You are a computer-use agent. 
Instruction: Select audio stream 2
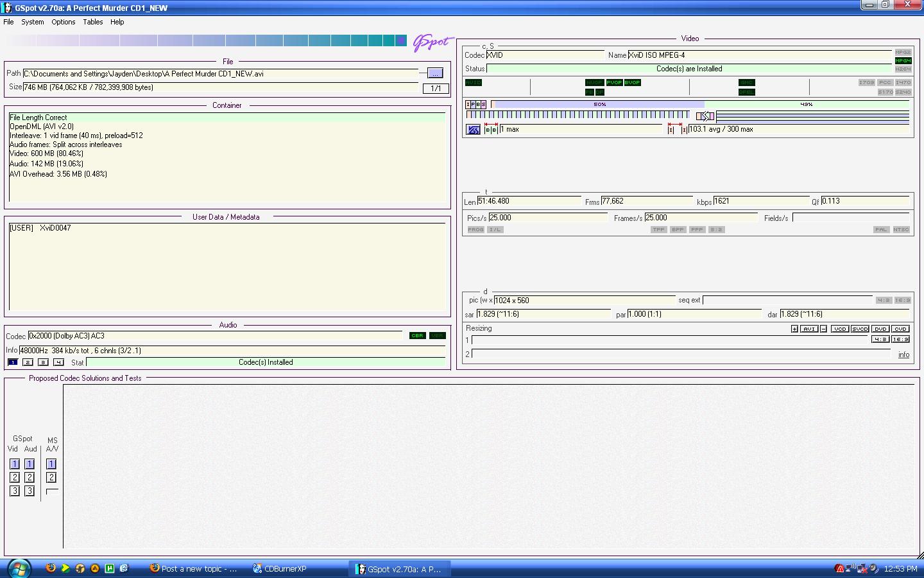click(28, 362)
